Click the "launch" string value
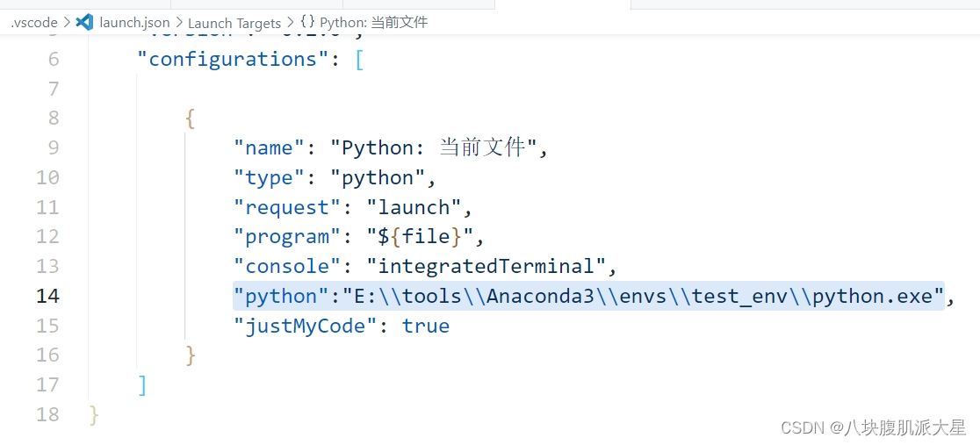Image resolution: width=980 pixels, height=445 pixels. 414,207
